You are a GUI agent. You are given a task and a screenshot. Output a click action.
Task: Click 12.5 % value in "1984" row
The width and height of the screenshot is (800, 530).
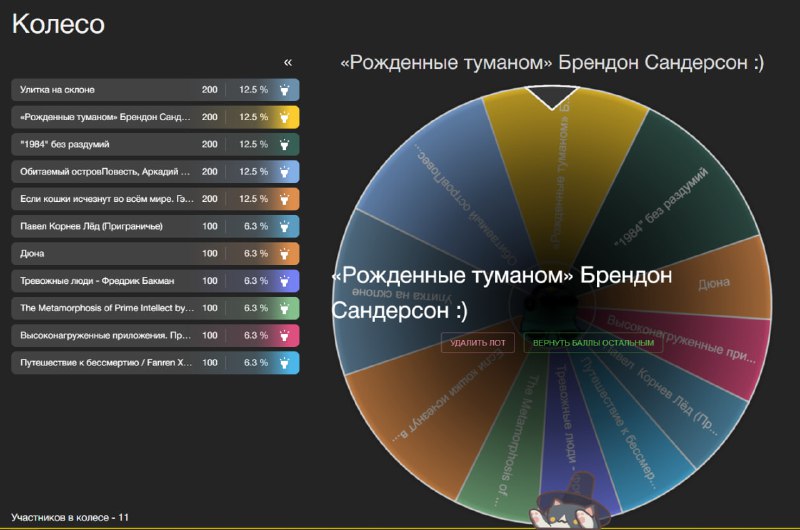pyautogui.click(x=254, y=144)
